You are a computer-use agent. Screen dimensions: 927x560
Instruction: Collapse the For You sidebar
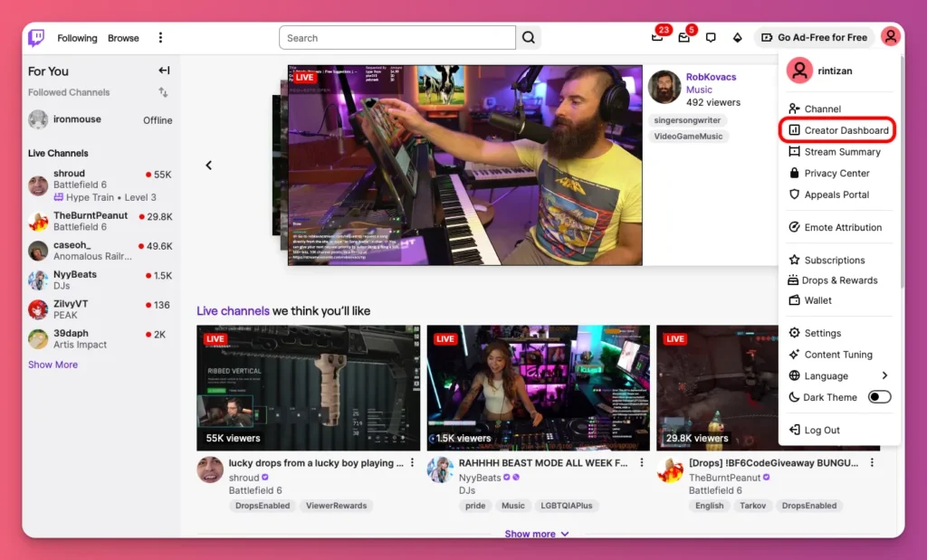point(164,71)
